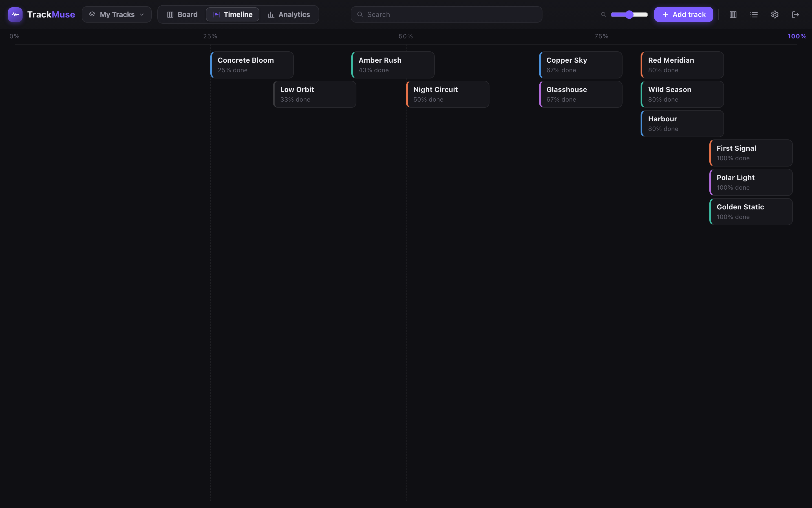This screenshot has width=812, height=508.
Task: Open the Night Circuit track card
Action: (448, 94)
